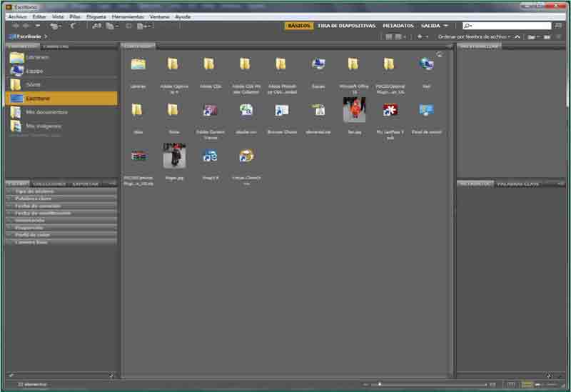
Task: Switch to Tira de diapositivas workspace
Action: click(x=346, y=26)
